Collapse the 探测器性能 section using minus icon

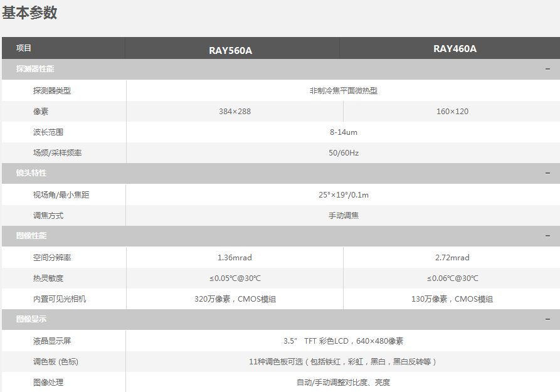(x=547, y=69)
